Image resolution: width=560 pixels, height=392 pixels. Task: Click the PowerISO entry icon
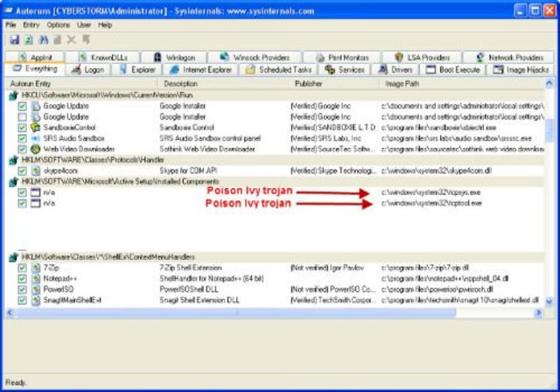35,289
